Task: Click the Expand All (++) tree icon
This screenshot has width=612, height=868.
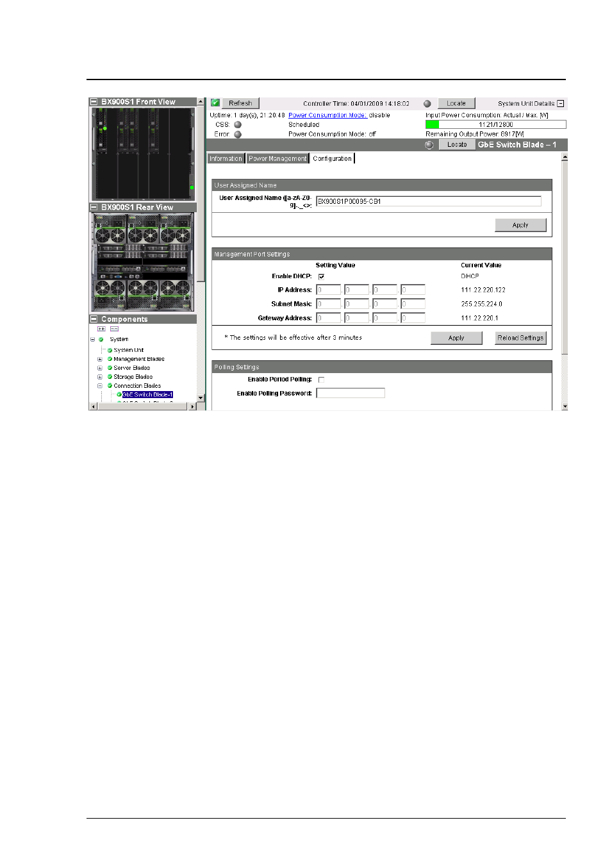Action: tap(101, 329)
